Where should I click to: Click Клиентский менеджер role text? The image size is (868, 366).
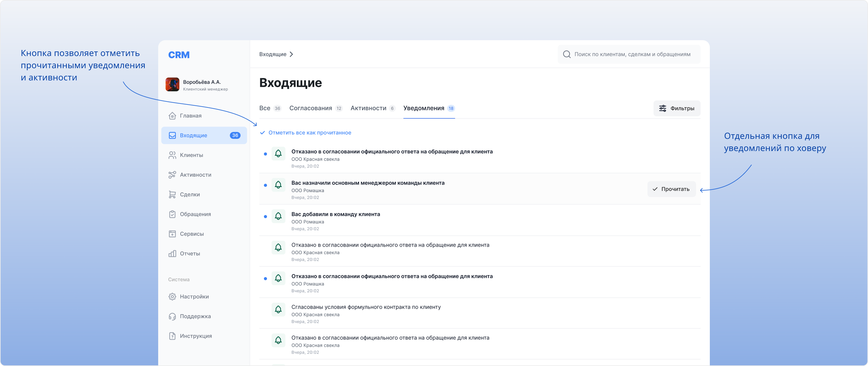(205, 89)
